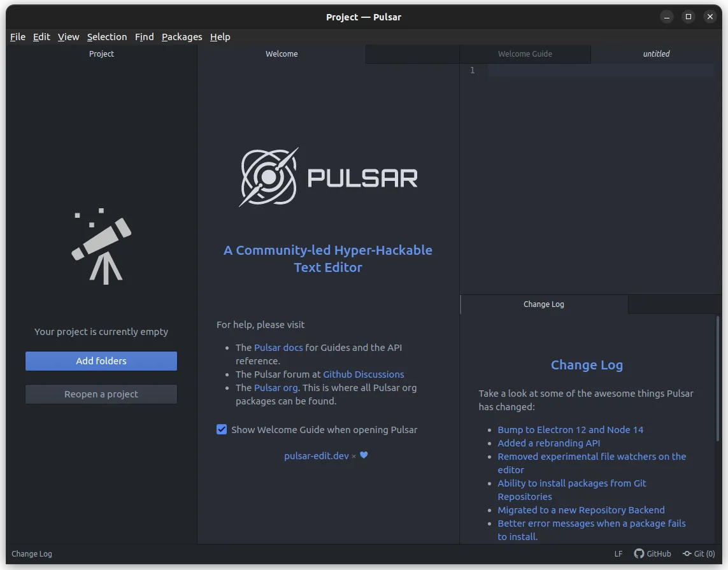This screenshot has width=728, height=570.
Task: Open the Pulsar docs link
Action: (278, 347)
